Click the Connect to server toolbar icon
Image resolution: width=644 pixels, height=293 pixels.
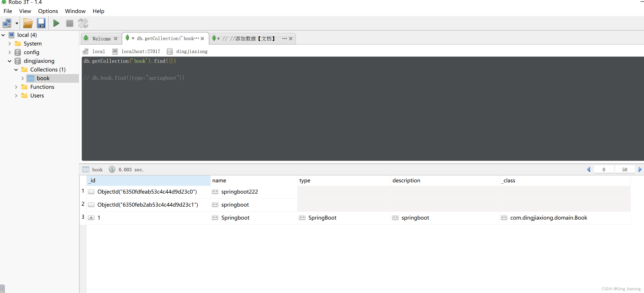[x=7, y=23]
